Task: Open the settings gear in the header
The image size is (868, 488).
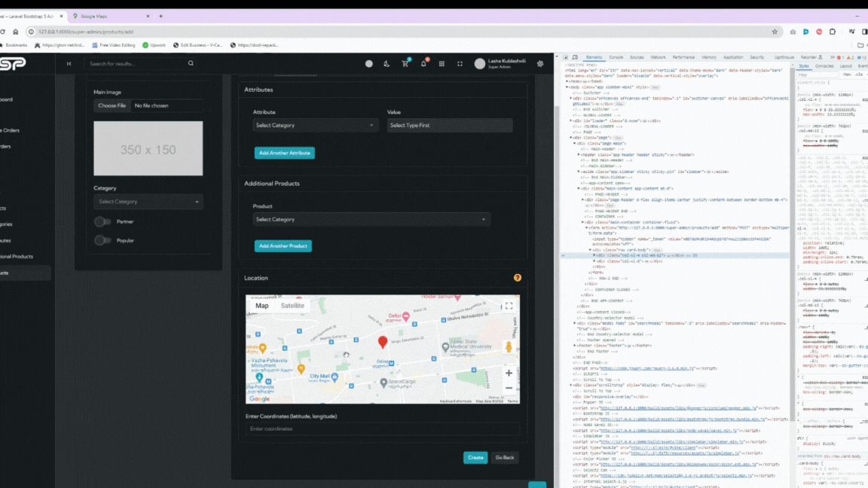Action: [x=540, y=63]
